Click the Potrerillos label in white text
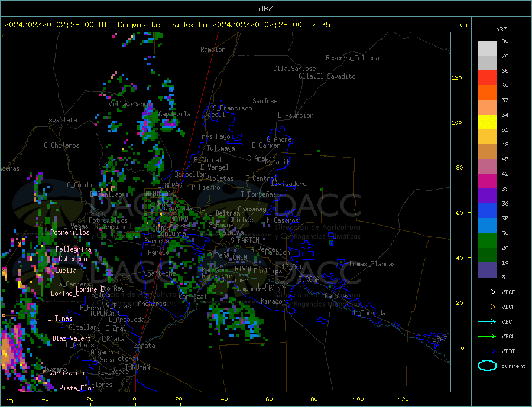 (x=70, y=232)
